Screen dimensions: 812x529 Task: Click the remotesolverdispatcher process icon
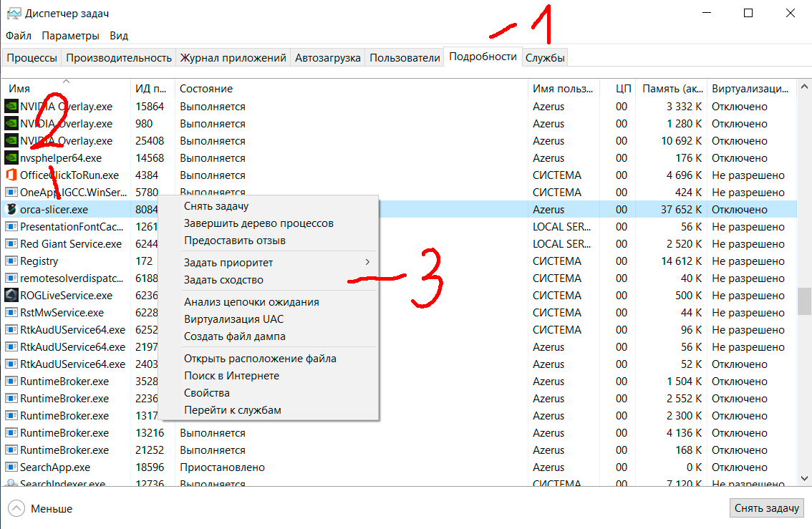11,278
